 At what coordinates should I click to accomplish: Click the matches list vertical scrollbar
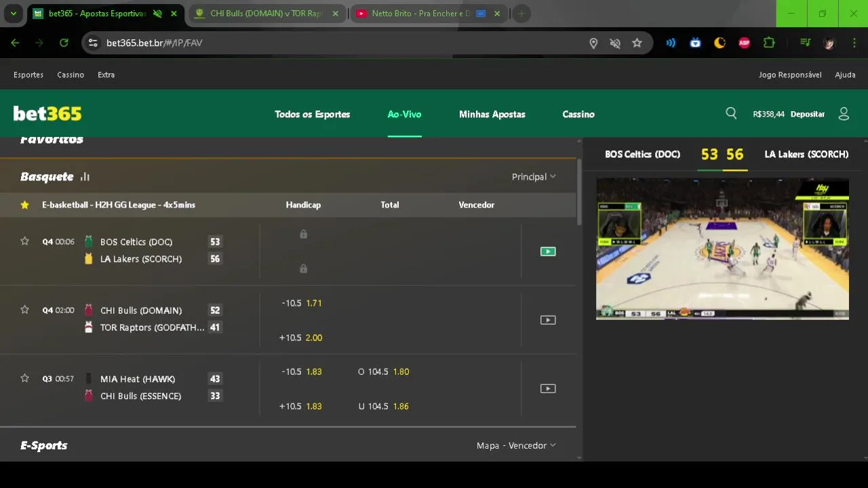click(579, 192)
